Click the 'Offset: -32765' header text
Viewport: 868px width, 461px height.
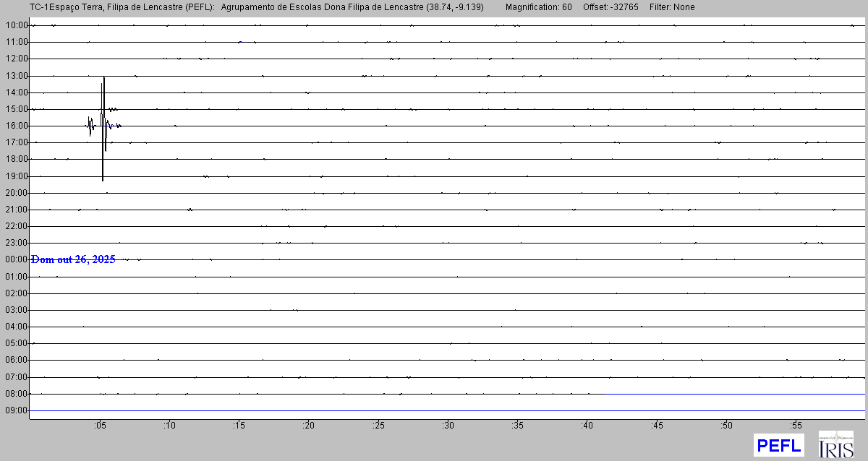tap(610, 7)
